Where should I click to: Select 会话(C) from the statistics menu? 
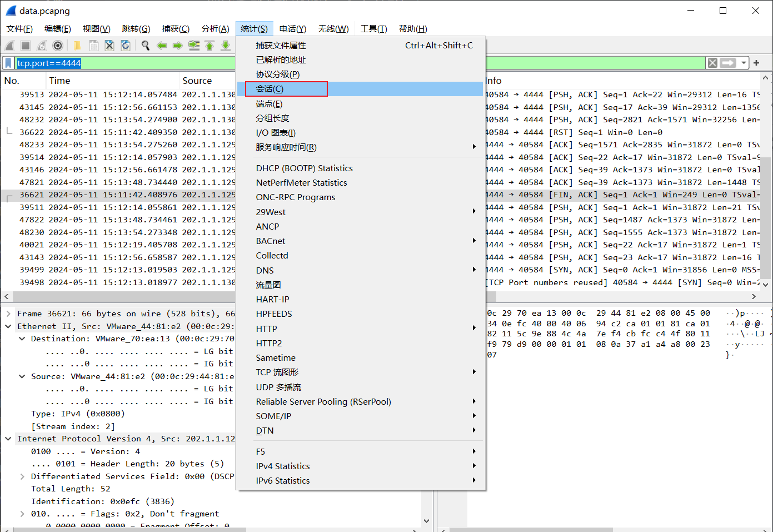point(360,89)
